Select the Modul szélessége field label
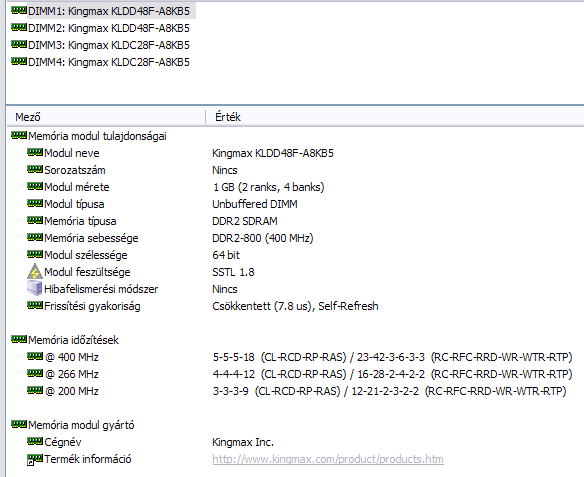This screenshot has width=584, height=477. click(x=86, y=255)
